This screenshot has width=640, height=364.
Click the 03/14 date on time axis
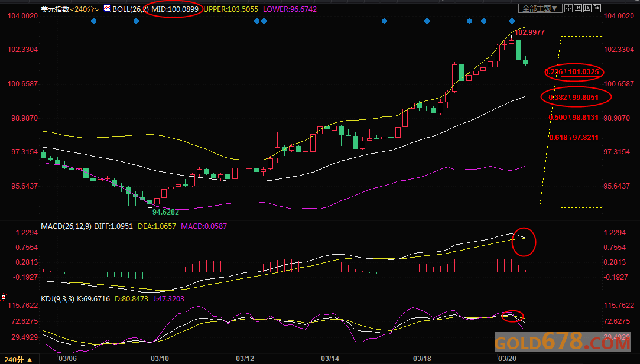pos(330,358)
